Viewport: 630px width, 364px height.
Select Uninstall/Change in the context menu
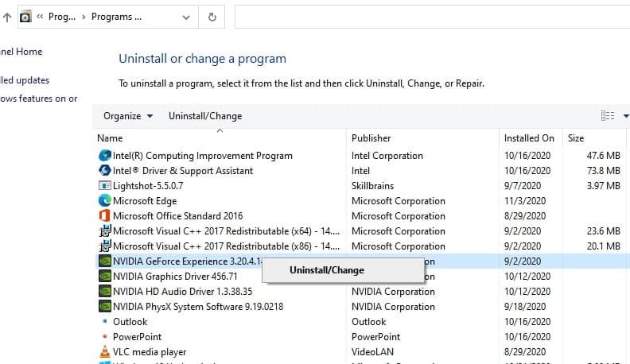pos(327,270)
